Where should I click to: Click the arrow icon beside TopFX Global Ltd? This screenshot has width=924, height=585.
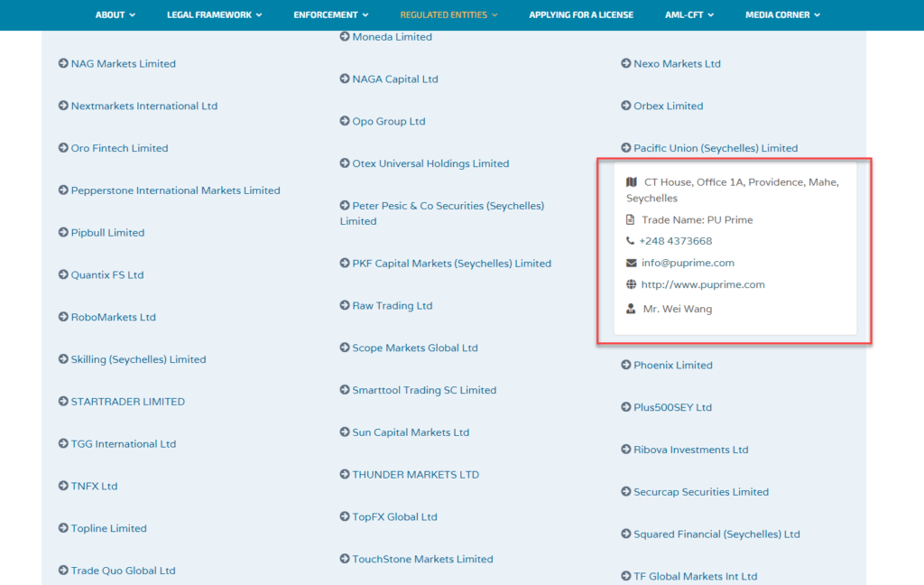point(345,516)
